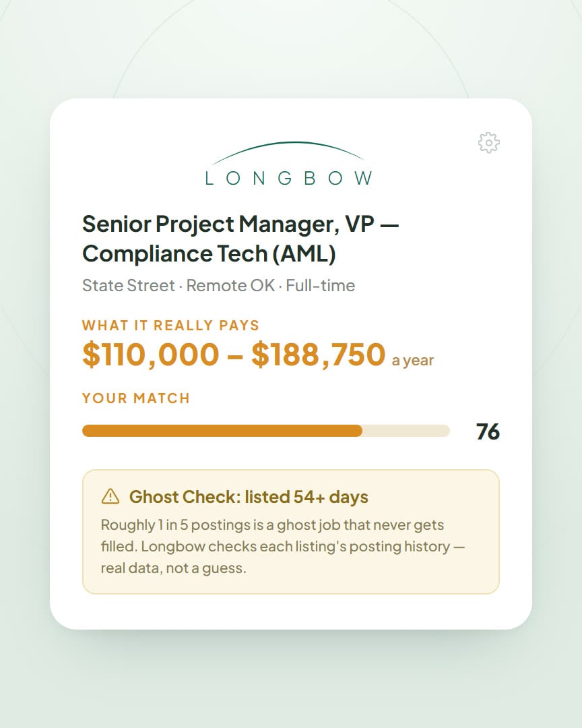Click the 'a year' pay period text

(x=413, y=360)
